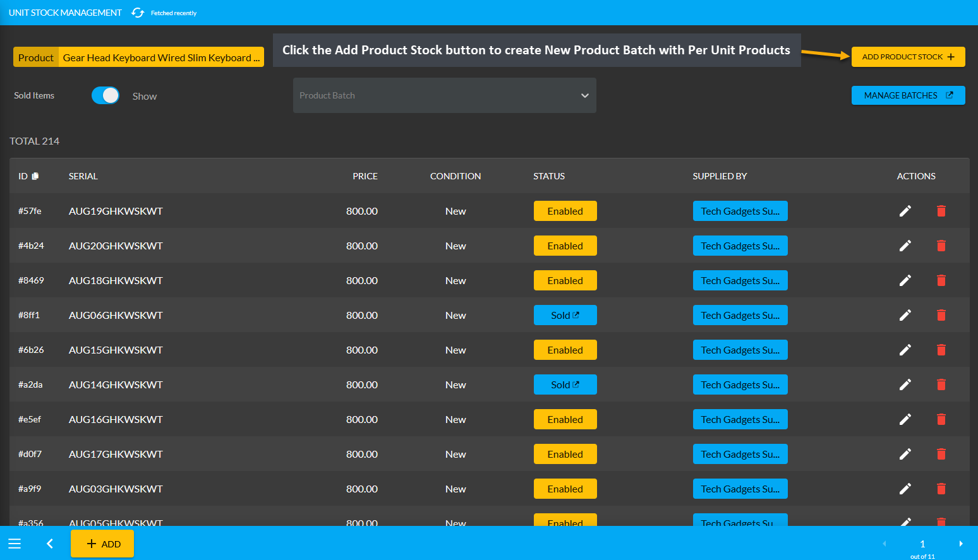Open Tech Gadgets supplier for AUG20GHKWSKWT
The image size is (978, 560).
[x=740, y=246]
